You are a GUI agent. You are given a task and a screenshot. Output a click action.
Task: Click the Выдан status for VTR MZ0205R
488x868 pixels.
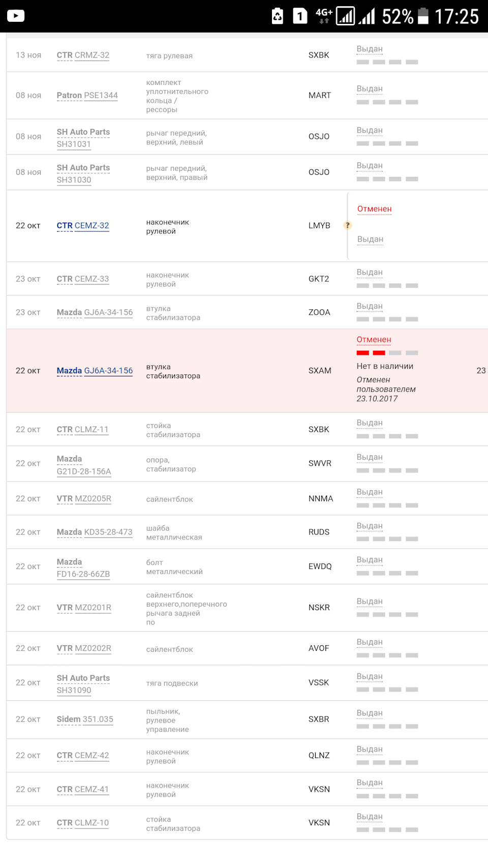(370, 492)
